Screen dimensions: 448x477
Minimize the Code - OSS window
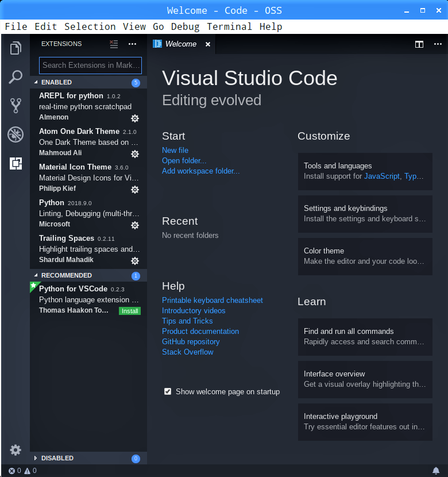click(407, 11)
